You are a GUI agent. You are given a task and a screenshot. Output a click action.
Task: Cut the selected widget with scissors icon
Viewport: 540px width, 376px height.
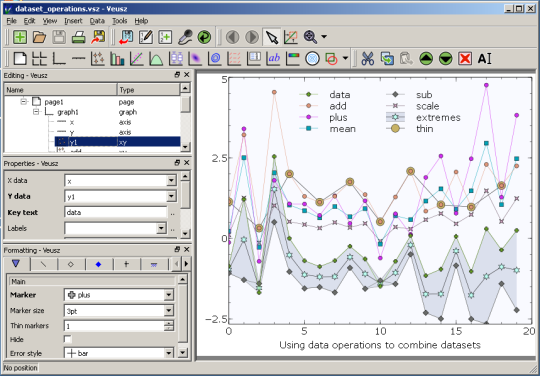pos(367,59)
